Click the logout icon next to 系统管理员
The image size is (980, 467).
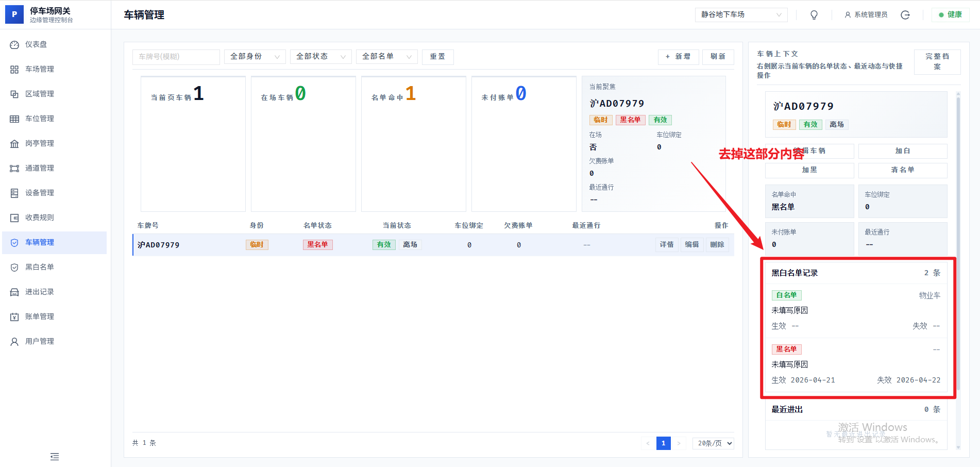[x=905, y=15]
